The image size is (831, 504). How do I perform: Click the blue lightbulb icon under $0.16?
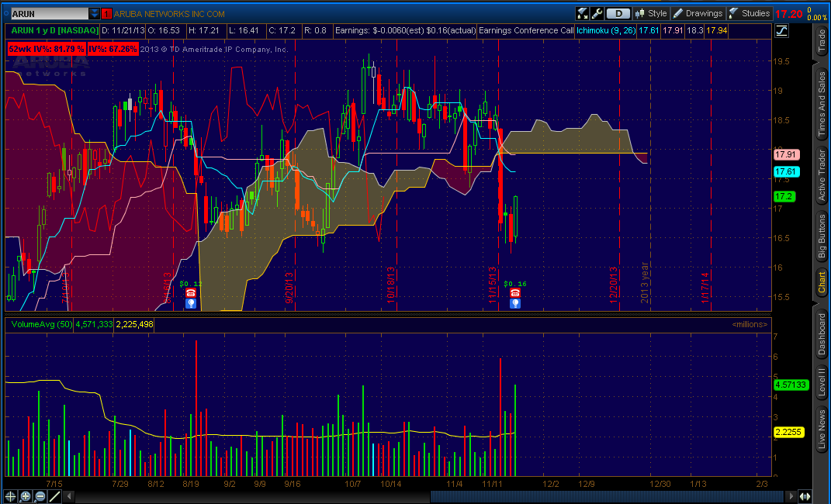tap(514, 303)
